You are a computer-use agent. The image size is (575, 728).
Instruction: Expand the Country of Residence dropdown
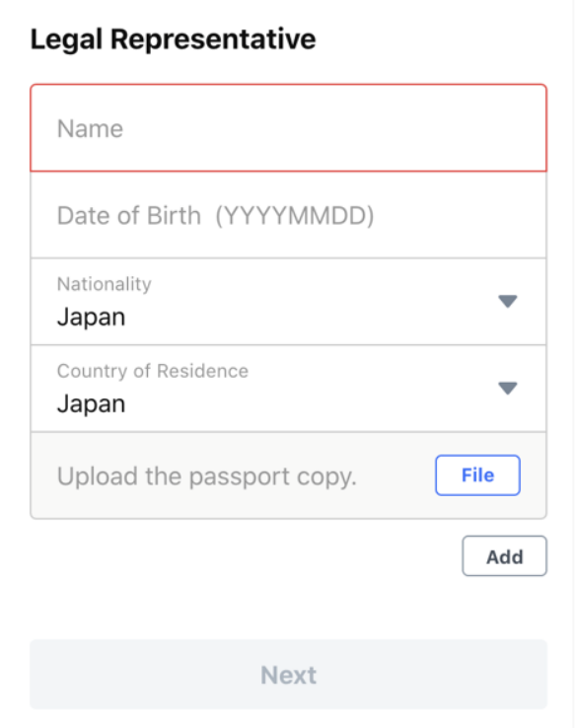[x=288, y=389]
